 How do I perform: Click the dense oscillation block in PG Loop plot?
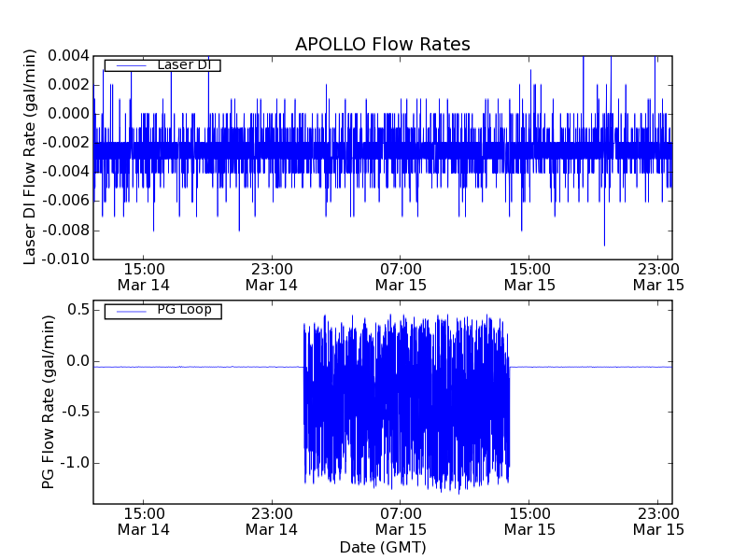tap(406, 401)
